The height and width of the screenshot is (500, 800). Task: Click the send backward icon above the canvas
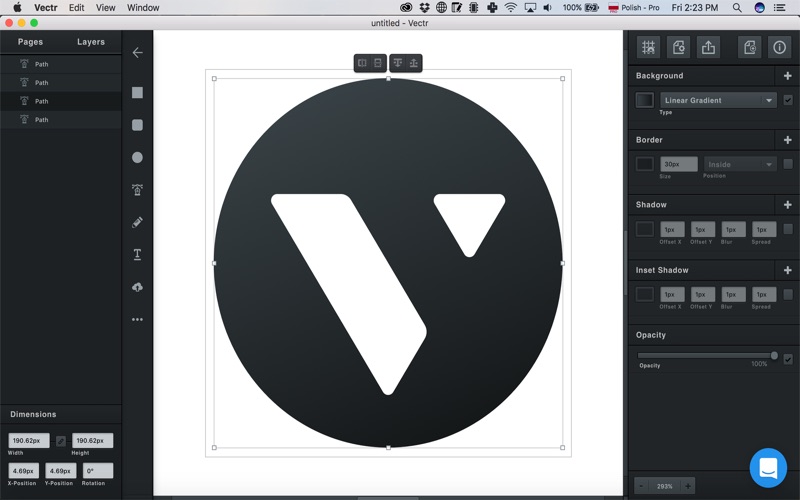pyautogui.click(x=397, y=63)
